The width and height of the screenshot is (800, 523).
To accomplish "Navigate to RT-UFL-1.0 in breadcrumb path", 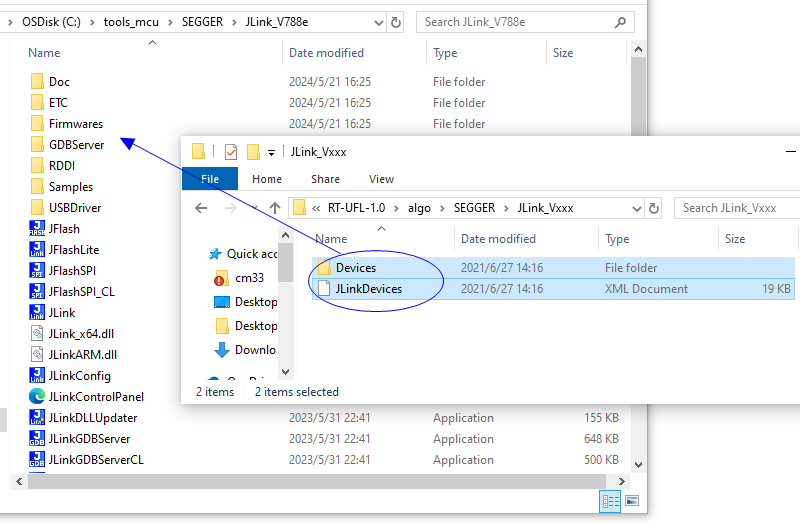I will [x=357, y=208].
